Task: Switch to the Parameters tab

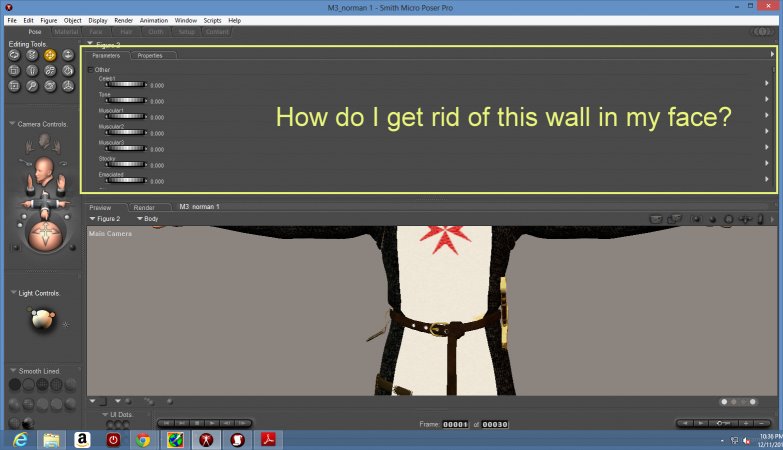Action: 106,55
